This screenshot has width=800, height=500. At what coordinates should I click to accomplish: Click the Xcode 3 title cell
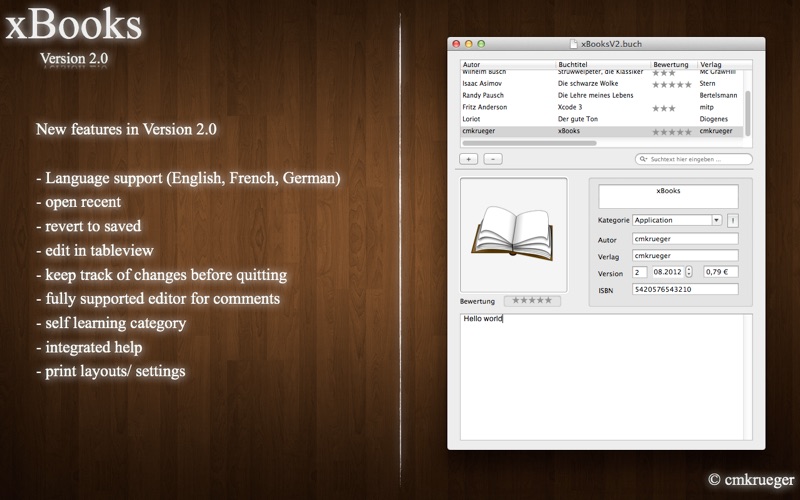pyautogui.click(x=570, y=107)
